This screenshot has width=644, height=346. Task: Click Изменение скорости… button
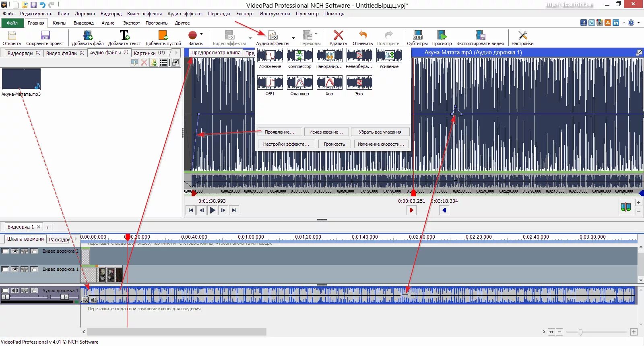[381, 144]
